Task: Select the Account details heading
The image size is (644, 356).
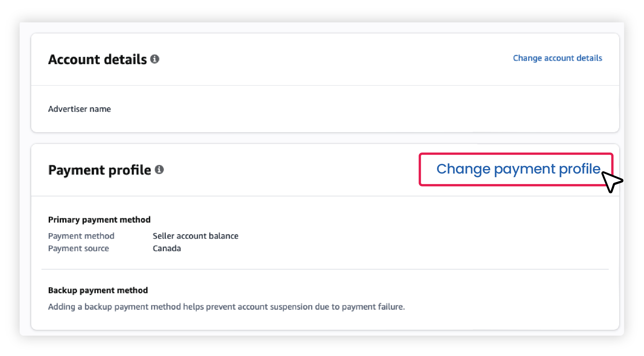Action: [97, 59]
